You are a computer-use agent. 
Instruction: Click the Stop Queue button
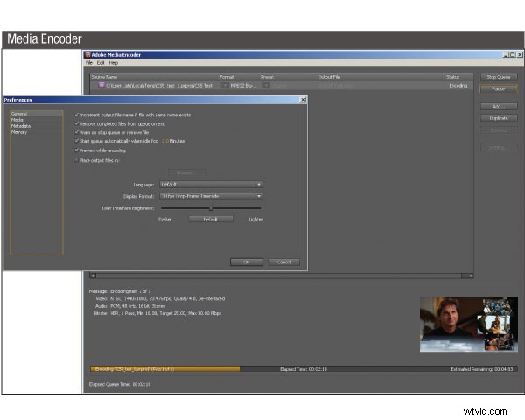(x=499, y=77)
